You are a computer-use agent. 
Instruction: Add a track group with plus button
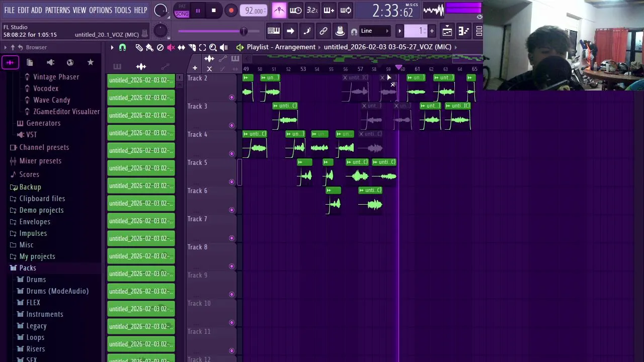point(195,68)
